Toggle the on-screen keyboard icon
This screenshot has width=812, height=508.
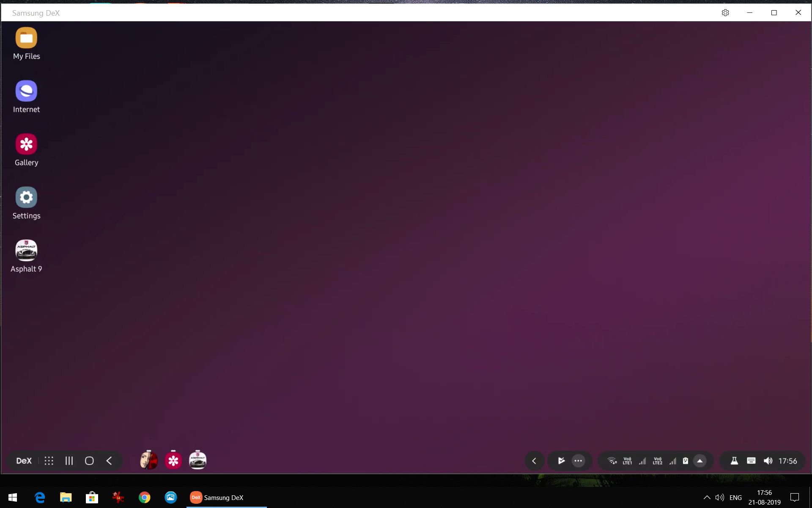tap(751, 461)
